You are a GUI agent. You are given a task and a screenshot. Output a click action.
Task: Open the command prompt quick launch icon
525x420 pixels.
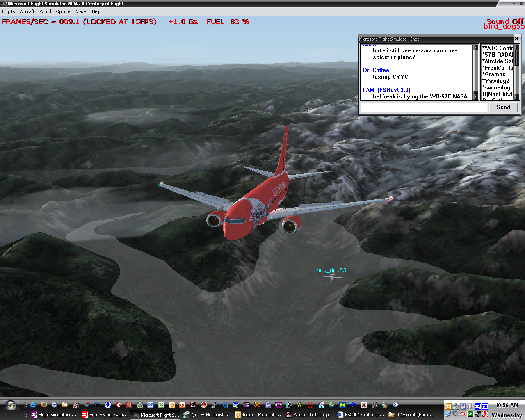tap(97, 405)
